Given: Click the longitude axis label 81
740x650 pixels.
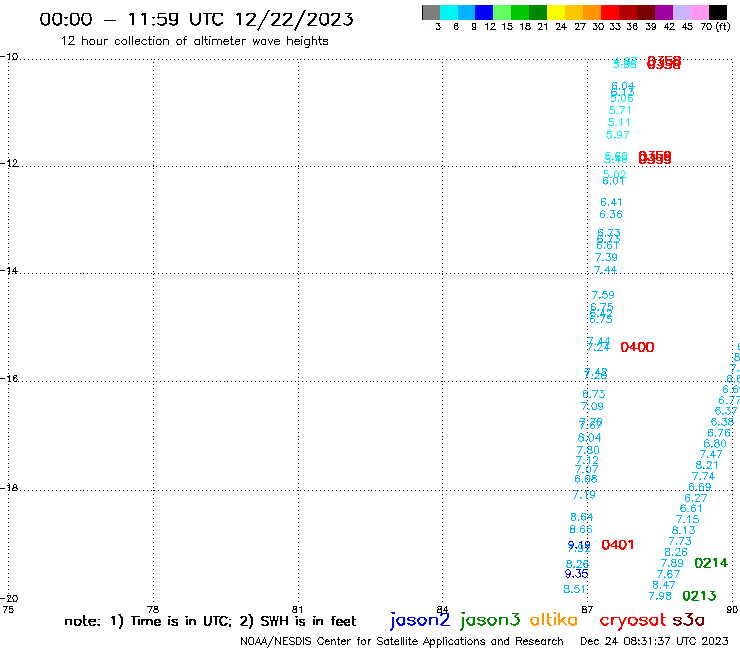Looking at the screenshot, I should (x=297, y=609).
